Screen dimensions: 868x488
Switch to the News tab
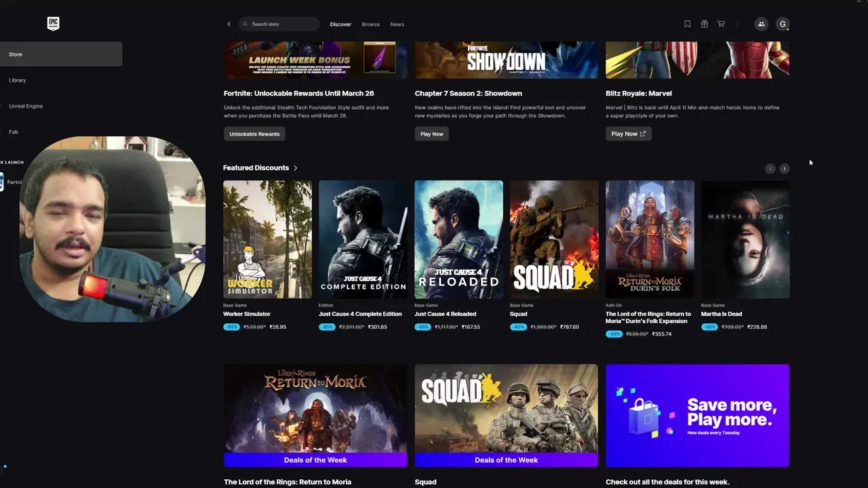tap(397, 24)
